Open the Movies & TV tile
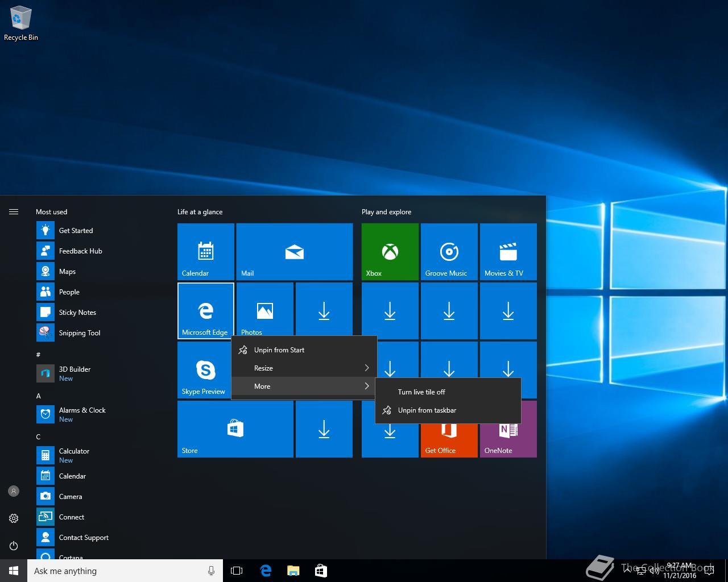Viewport: 728px width, 582px height. click(508, 252)
